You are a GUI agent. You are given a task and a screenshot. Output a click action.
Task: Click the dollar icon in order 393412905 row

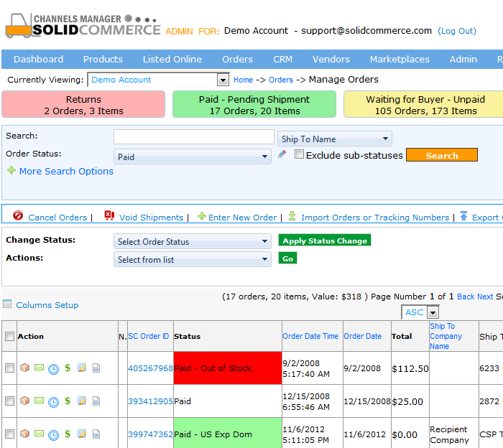(x=68, y=401)
